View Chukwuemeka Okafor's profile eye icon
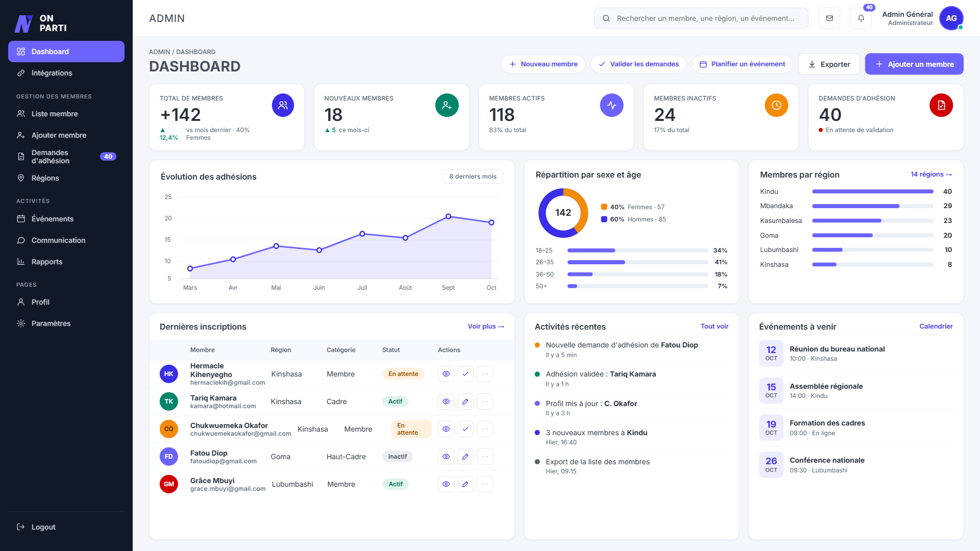The height and width of the screenshot is (551, 980). 446,429
